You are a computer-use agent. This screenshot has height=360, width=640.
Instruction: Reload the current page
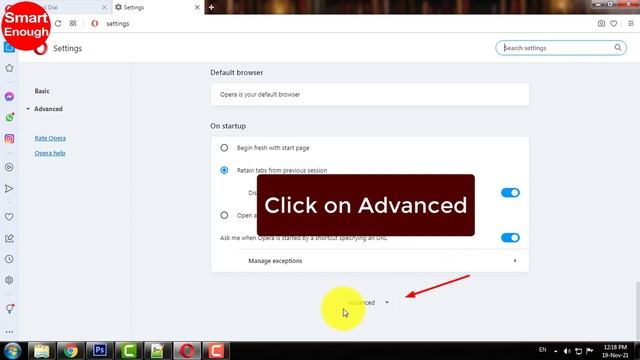coord(58,24)
